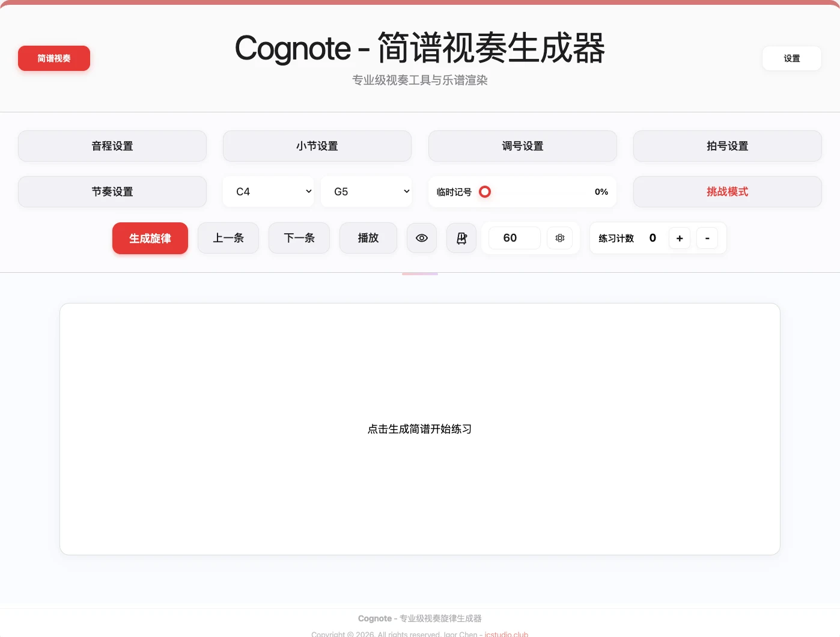Open 音程设置 panel
Screen dimensions: 840x637
point(112,146)
